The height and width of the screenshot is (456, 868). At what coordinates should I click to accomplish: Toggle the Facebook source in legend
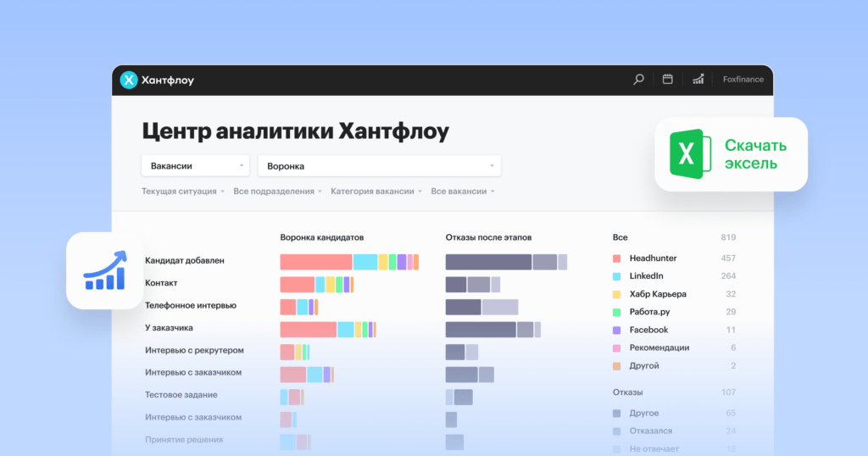pyautogui.click(x=648, y=330)
